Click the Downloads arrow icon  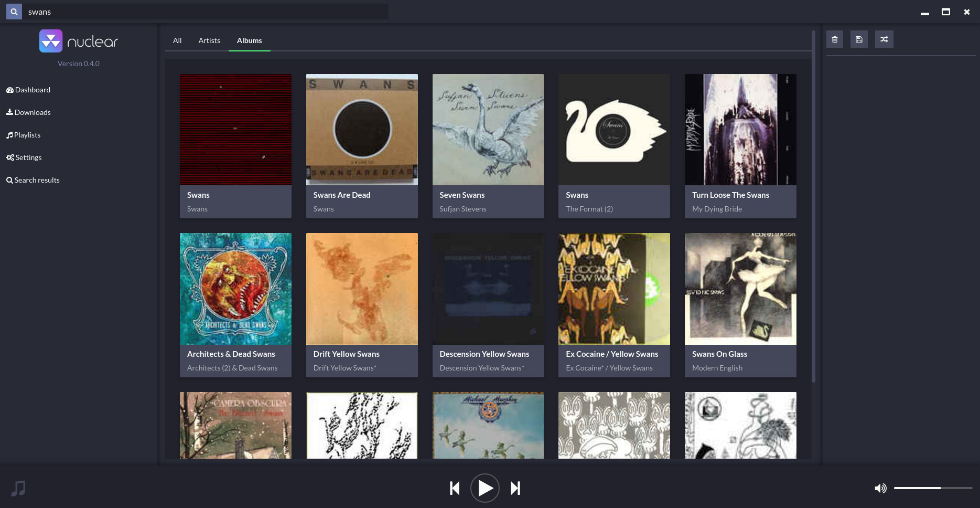click(x=9, y=112)
